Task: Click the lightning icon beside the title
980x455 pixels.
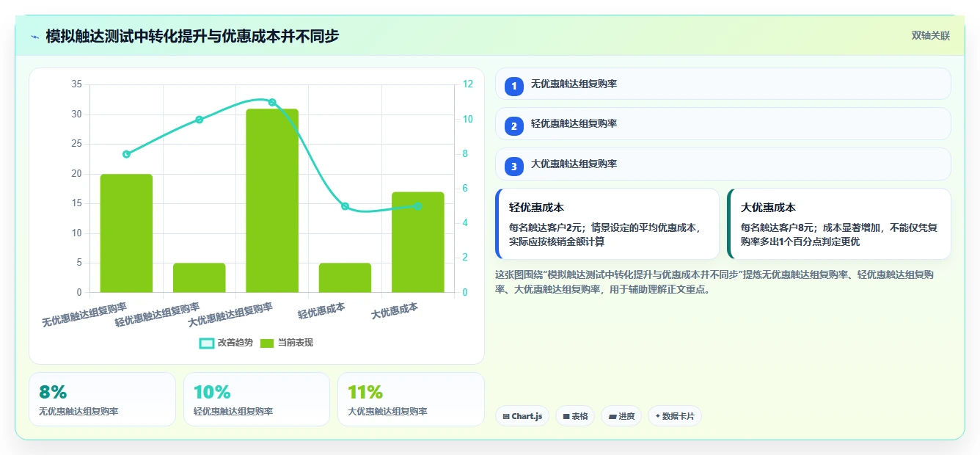Action: click(x=34, y=36)
